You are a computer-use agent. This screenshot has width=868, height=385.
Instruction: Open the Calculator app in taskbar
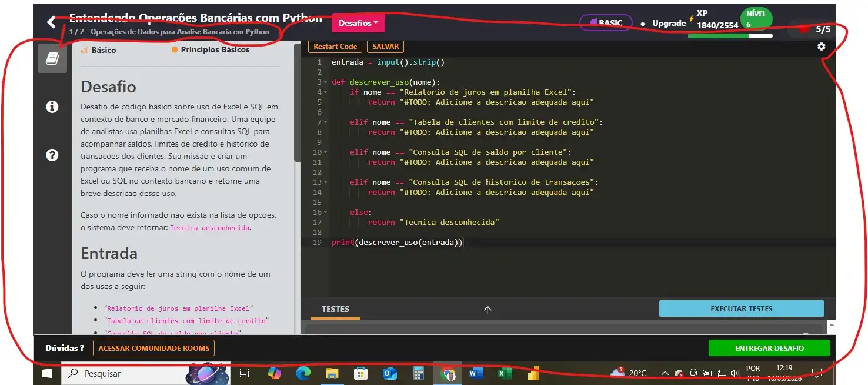(419, 373)
